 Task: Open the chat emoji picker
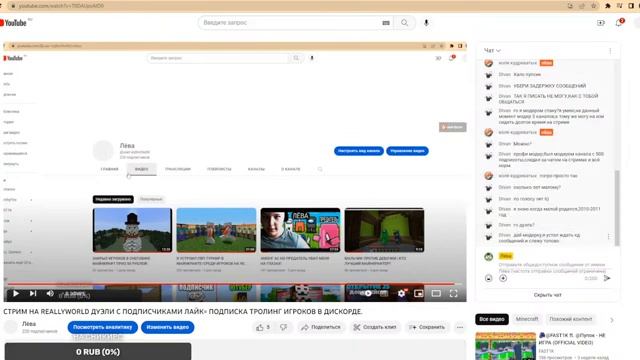coord(489,278)
